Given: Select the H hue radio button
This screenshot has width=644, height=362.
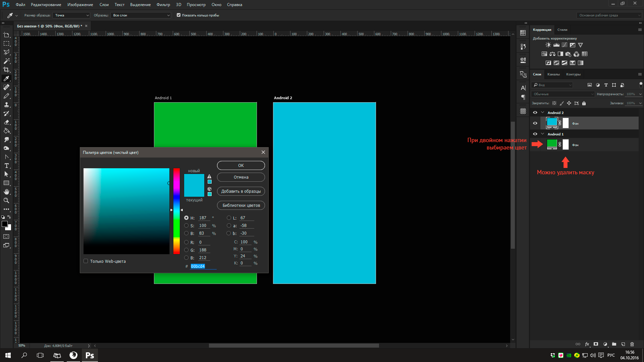Looking at the screenshot, I should point(186,218).
